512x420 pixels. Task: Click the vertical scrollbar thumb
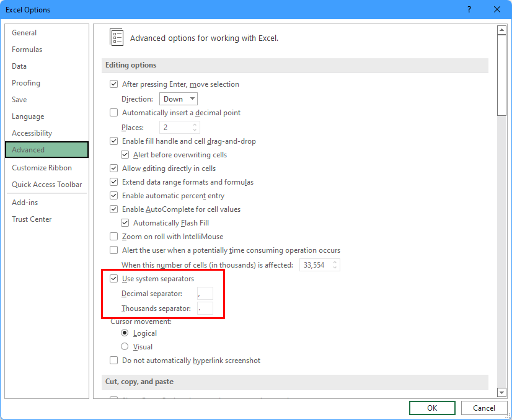coord(501,75)
